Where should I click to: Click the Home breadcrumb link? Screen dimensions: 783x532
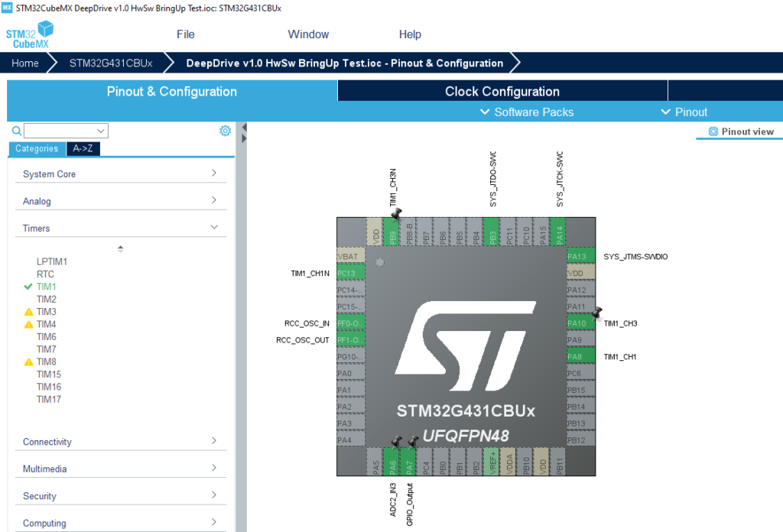(x=24, y=63)
